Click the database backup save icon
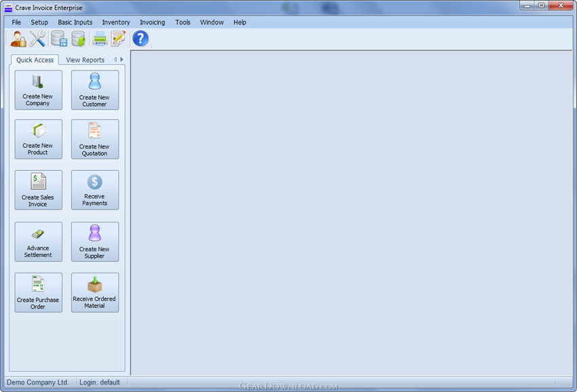Screen dimensions: 577x392 pos(59,39)
